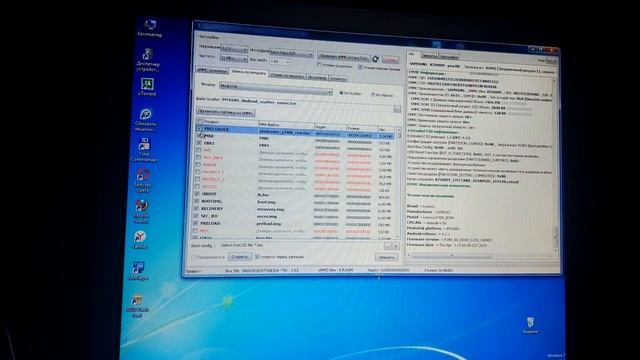Open the blue shortcut below the red-white icon
The width and height of the screenshot is (640, 360).
(138, 271)
